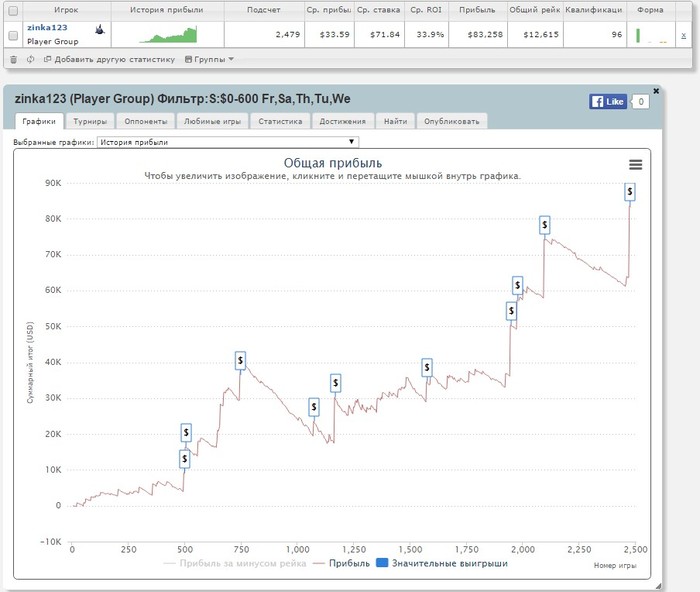Screen dimensions: 700x592
Task: Sort by the Форма column header
Action: tap(650, 9)
